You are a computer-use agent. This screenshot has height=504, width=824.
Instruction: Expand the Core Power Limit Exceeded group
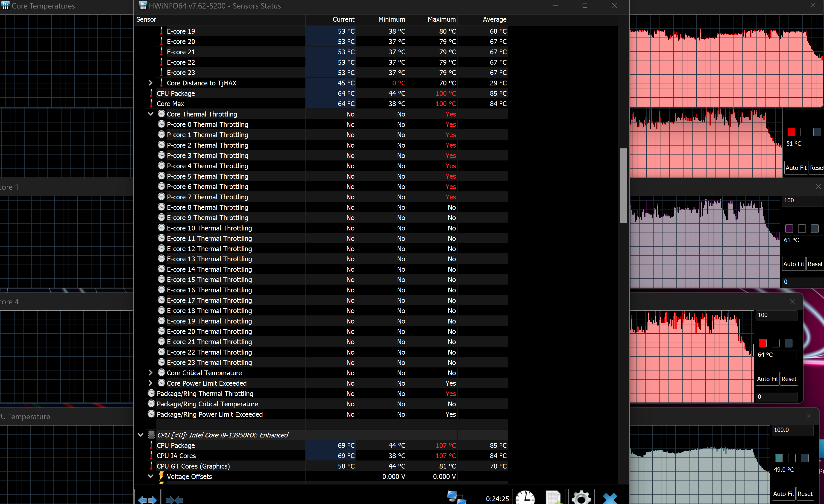(x=150, y=383)
